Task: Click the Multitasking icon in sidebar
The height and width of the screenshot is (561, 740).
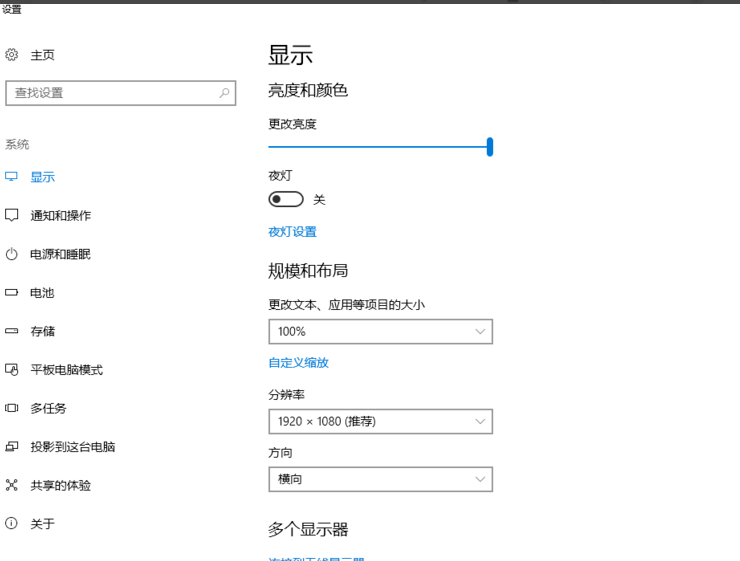Action: point(12,408)
